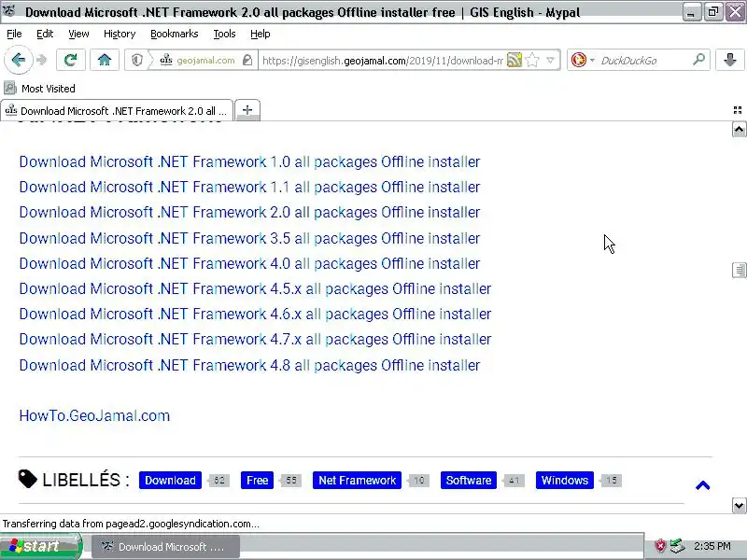Open the Windows Start menu
This screenshot has width=747, height=560.
coord(41,546)
